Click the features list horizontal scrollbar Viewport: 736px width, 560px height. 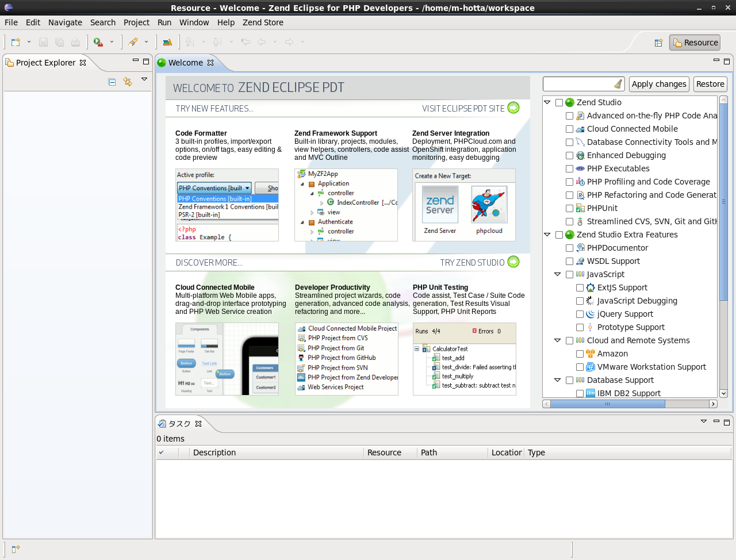pos(607,404)
